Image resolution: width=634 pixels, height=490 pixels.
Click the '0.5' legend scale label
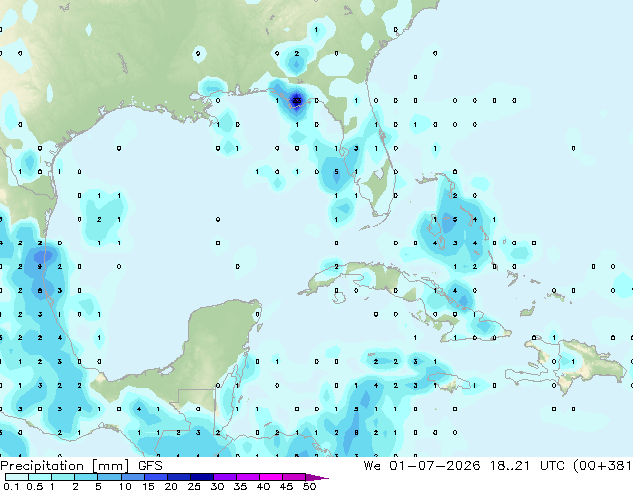coord(35,486)
